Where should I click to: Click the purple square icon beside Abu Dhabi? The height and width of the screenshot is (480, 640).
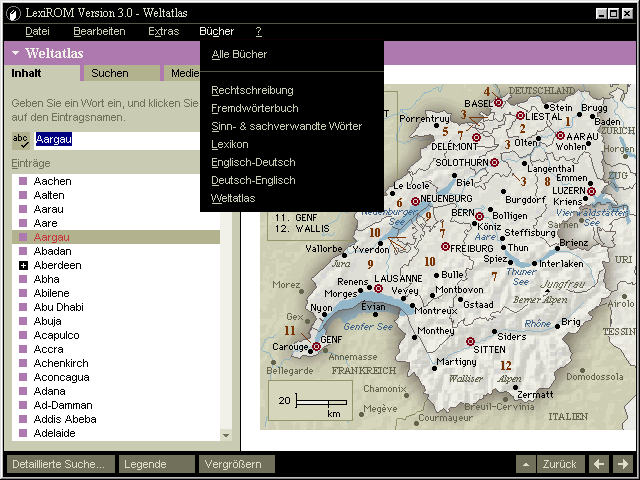pos(23,307)
